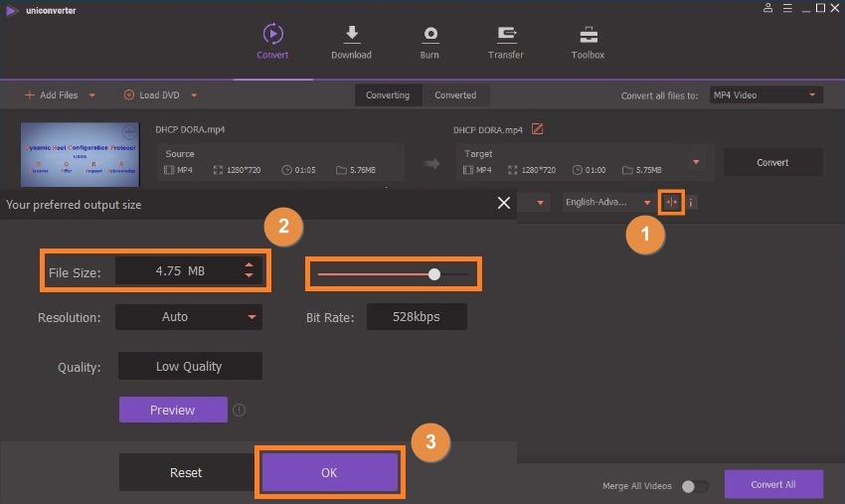Expand the Resolution Auto dropdown
The width and height of the screenshot is (845, 504).
click(x=252, y=317)
